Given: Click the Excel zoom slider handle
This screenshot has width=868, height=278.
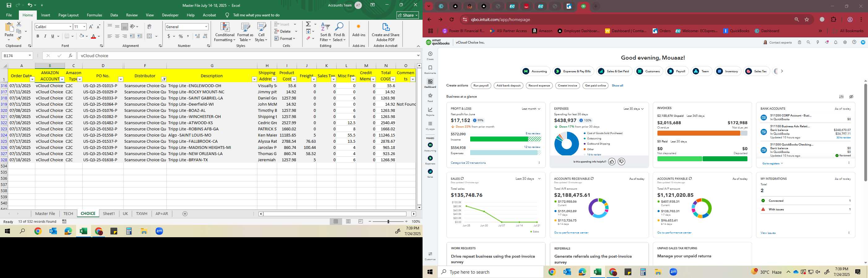Looking at the screenshot, I should point(388,221).
